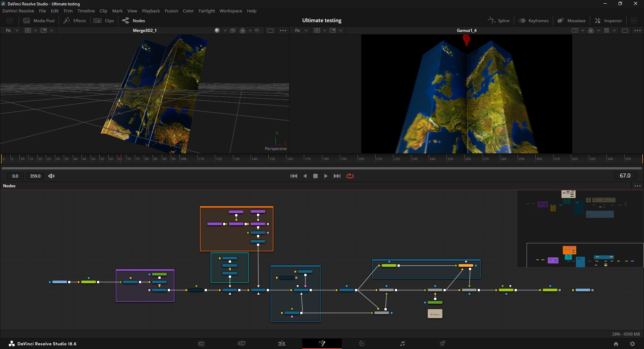Switch to the Color page icon
Image resolution: width=644 pixels, height=349 pixels.
click(x=362, y=343)
